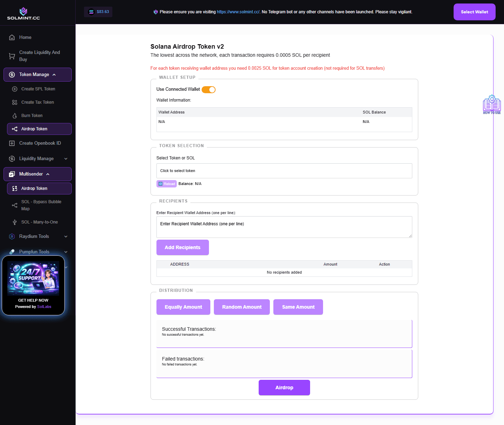Image resolution: width=504 pixels, height=425 pixels.
Task: Expand the Liquidity Manage menu
Action: (37, 158)
